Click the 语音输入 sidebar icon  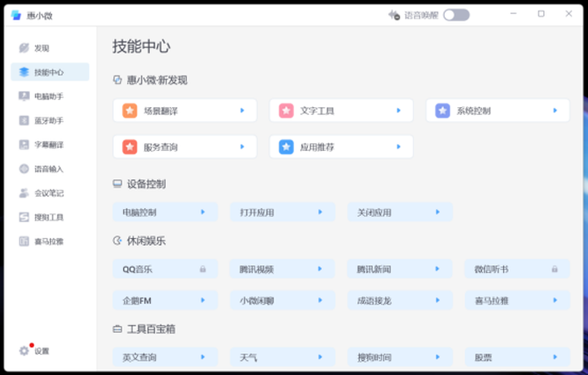24,169
